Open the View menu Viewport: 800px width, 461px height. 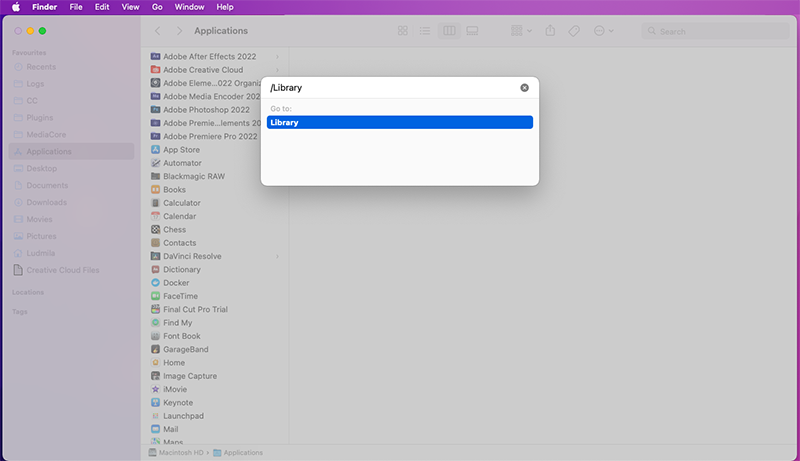pos(130,7)
